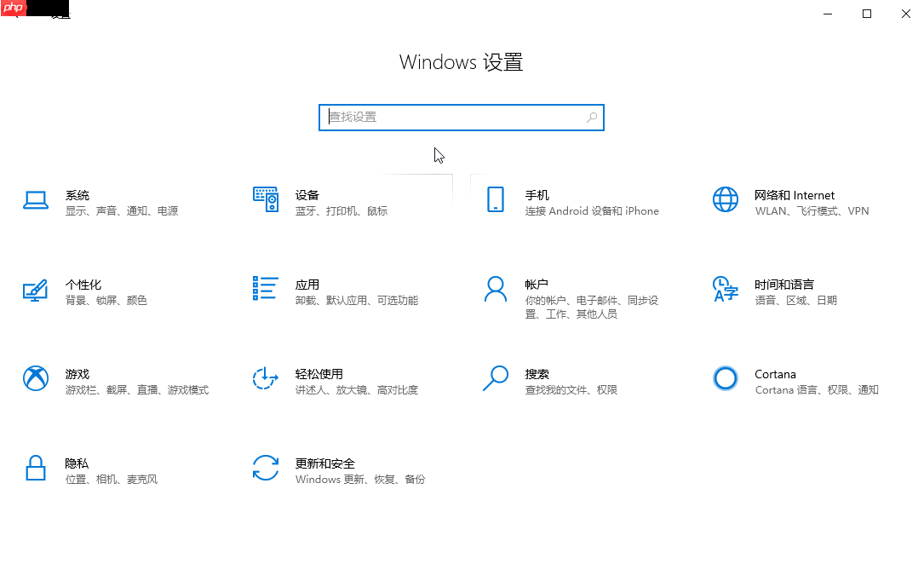Click the 隐私 category title
This screenshot has width=924, height=587.
pyautogui.click(x=77, y=463)
